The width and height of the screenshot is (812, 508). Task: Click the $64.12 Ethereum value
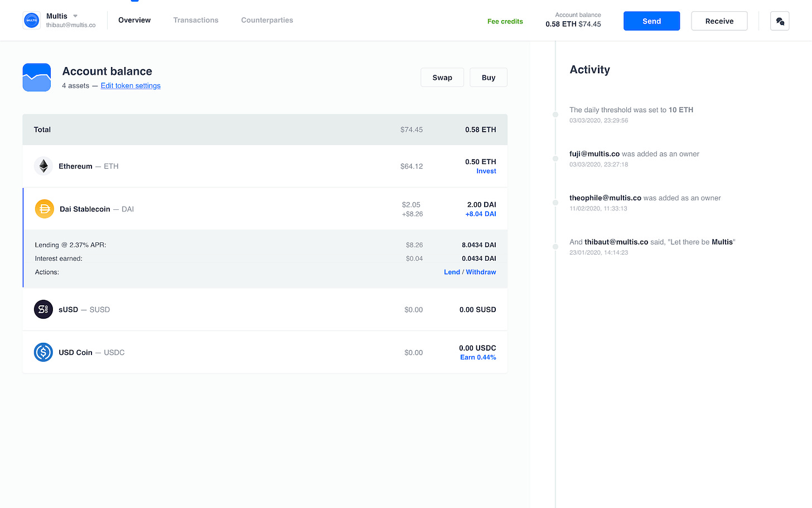[x=412, y=166]
